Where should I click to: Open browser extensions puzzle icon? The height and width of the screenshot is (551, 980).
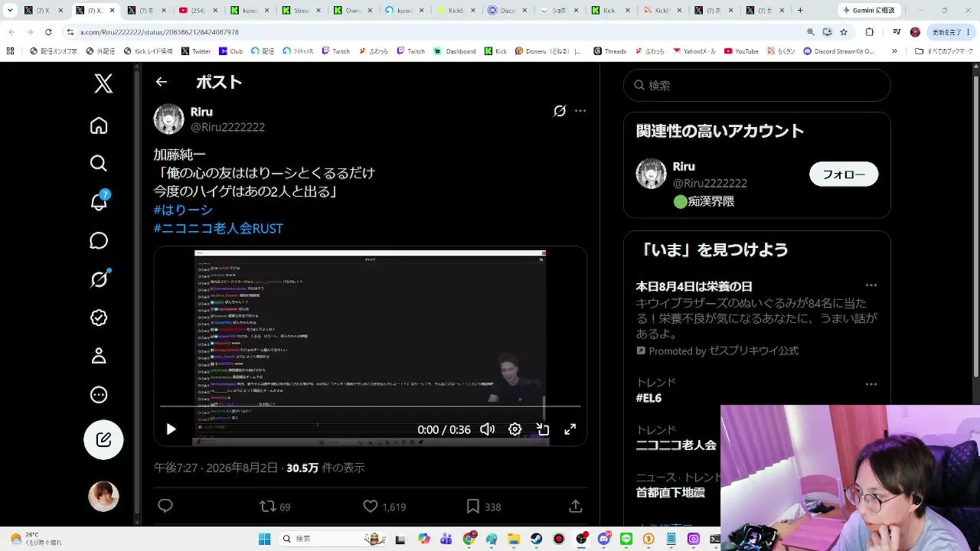click(870, 32)
